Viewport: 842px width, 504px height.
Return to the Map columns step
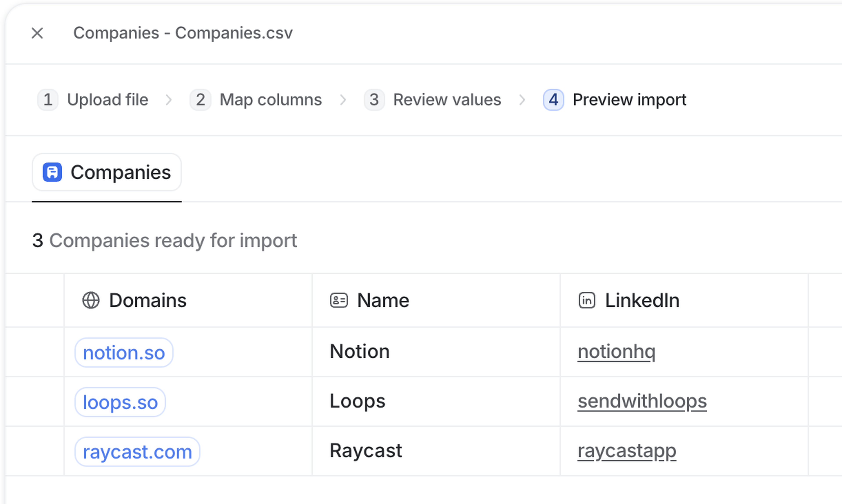256,100
